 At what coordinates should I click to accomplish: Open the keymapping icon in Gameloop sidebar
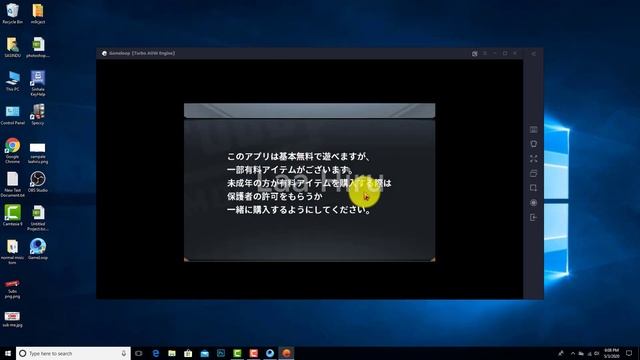pos(533,130)
